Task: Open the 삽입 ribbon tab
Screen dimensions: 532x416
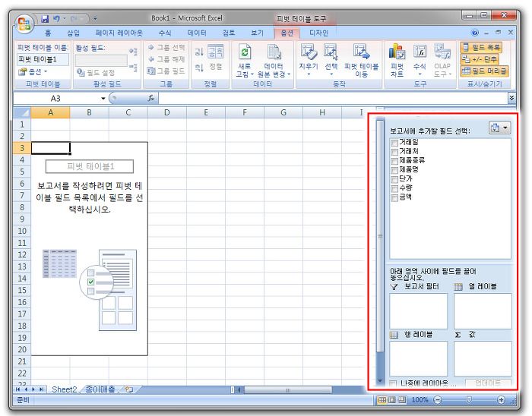Action: [73, 33]
